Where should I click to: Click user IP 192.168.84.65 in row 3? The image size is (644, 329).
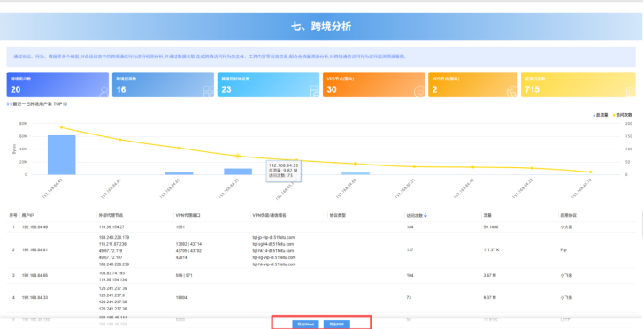(34, 276)
